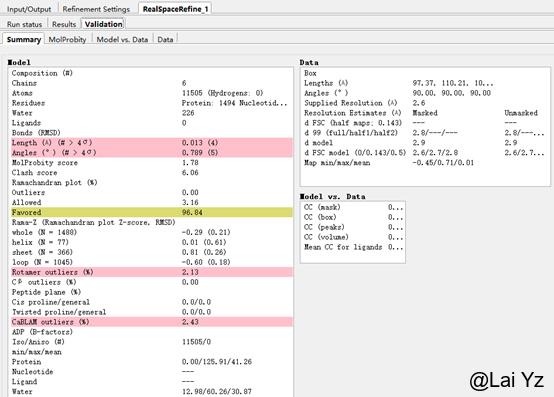Click the loop (N = 1045) row
This screenshot has width=554, height=397.
pos(152,262)
